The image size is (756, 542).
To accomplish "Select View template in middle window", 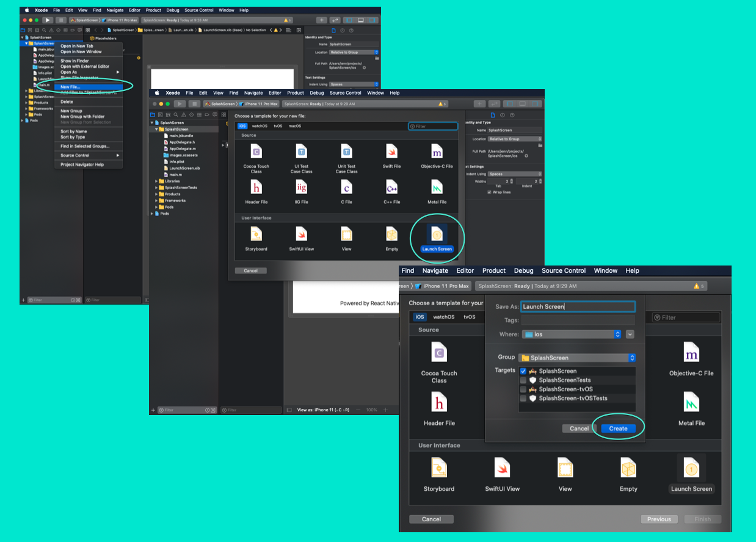I will coord(346,238).
